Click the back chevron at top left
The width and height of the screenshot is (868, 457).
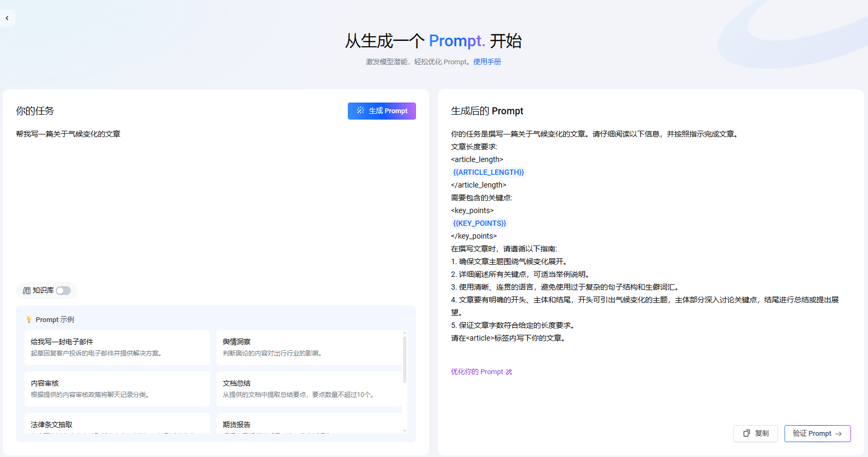point(7,18)
